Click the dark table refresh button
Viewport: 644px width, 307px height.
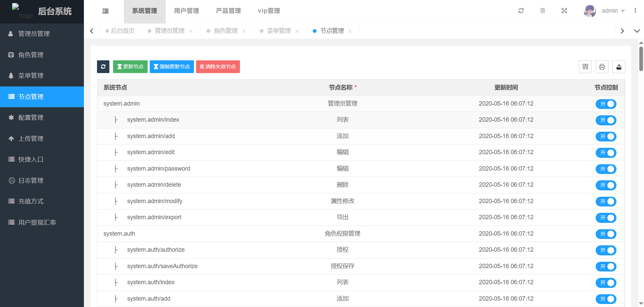pyautogui.click(x=103, y=67)
